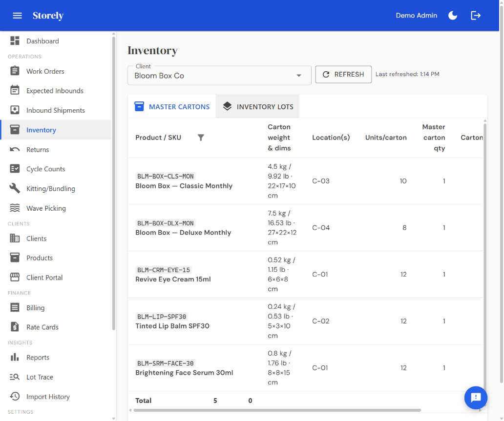Click the table horizontal scrollbar

click(x=277, y=410)
